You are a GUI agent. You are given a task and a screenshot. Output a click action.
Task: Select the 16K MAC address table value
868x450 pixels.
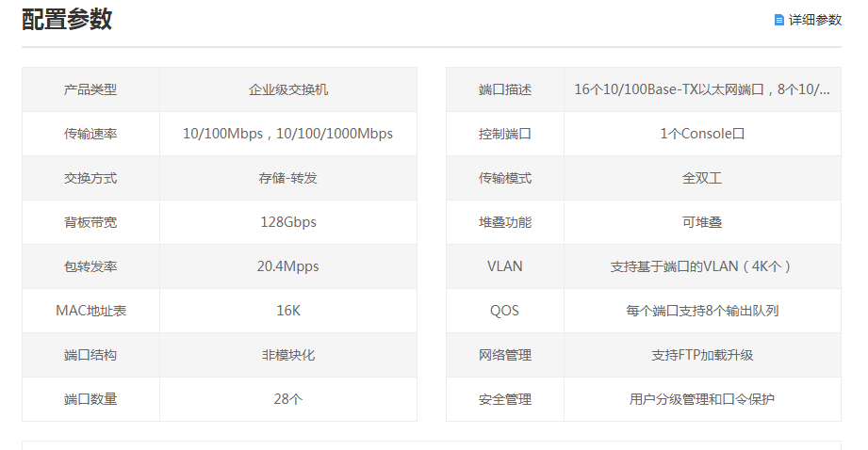(288, 311)
